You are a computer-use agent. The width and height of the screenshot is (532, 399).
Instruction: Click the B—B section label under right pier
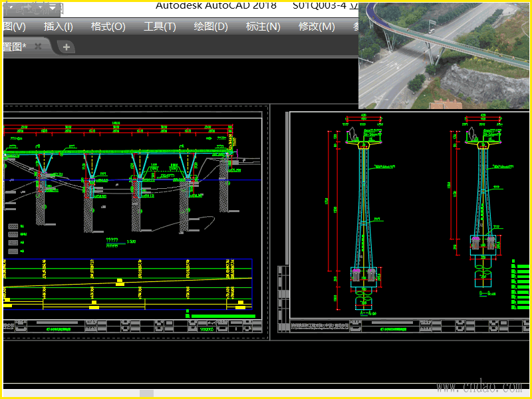tap(484, 292)
